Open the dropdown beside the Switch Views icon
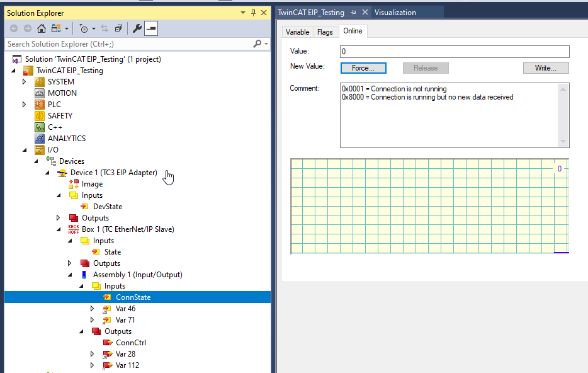Image resolution: width=588 pixels, height=373 pixels. 67,28
